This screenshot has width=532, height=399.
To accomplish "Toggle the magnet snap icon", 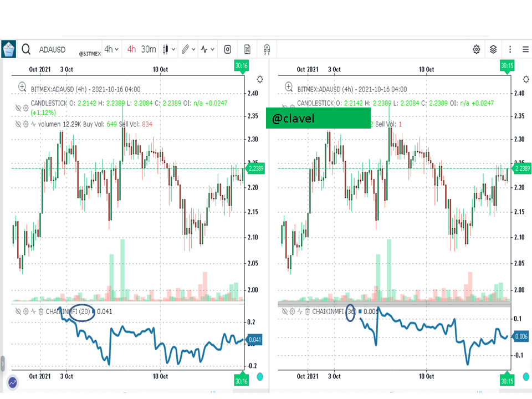I will click(267, 49).
